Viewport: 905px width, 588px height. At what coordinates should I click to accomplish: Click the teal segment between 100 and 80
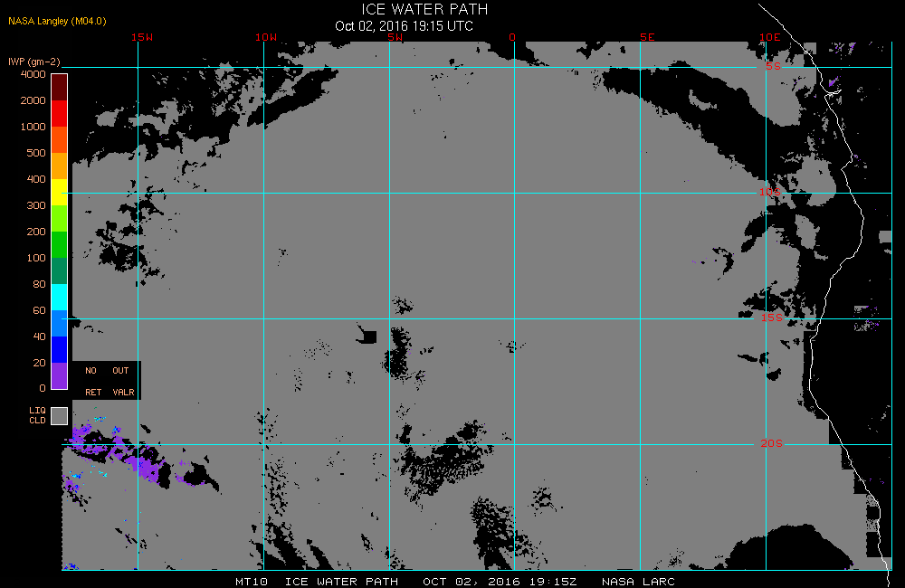click(x=60, y=270)
